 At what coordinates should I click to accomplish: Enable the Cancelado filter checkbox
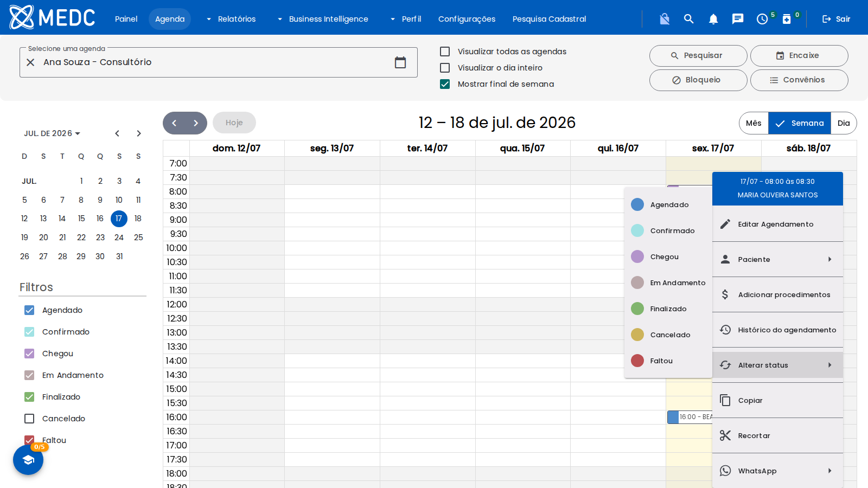click(x=29, y=419)
